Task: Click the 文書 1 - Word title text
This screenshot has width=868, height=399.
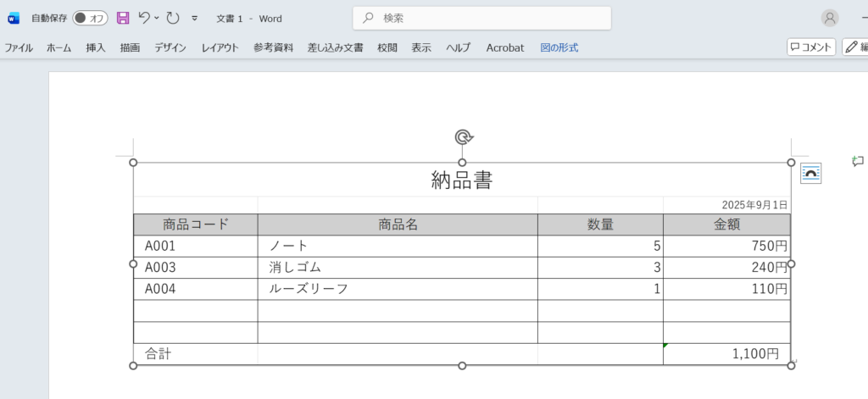Action: (x=249, y=19)
